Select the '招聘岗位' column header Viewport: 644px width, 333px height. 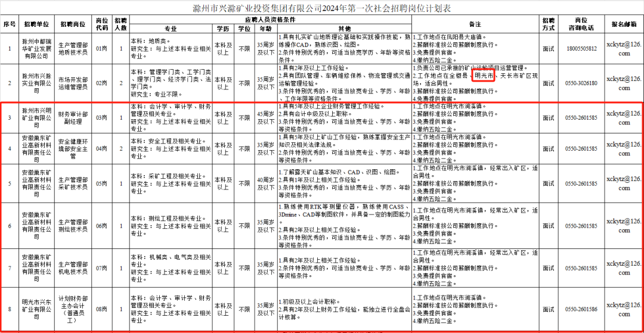73,24
